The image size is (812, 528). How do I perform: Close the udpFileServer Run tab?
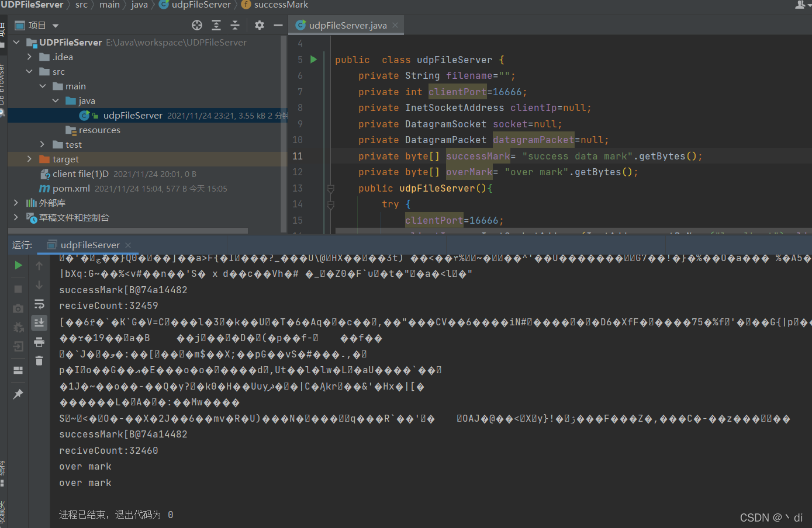pos(128,245)
